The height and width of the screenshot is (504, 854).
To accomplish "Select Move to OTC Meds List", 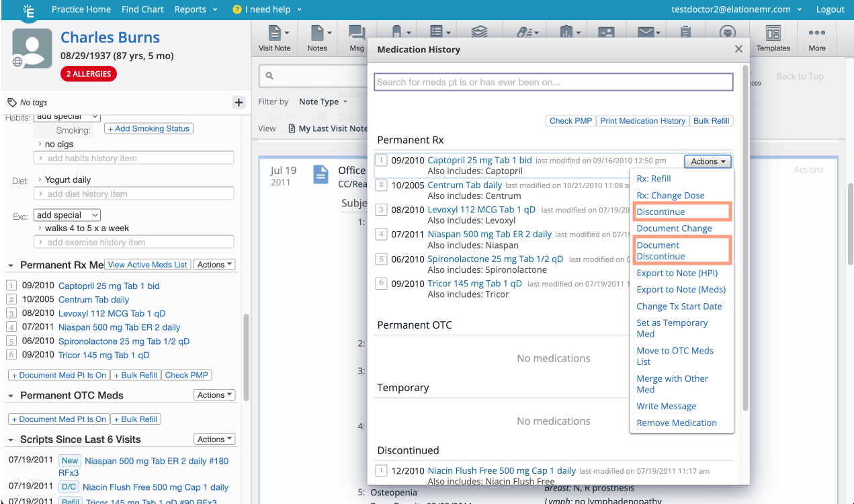I will tap(675, 356).
